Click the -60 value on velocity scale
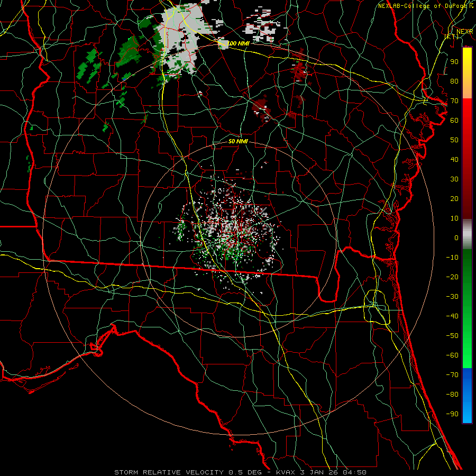Viewport: 476px width, 476px height. point(452,355)
